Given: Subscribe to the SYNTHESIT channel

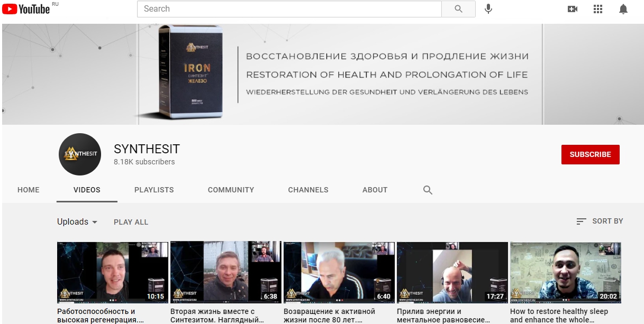Looking at the screenshot, I should click(x=591, y=154).
